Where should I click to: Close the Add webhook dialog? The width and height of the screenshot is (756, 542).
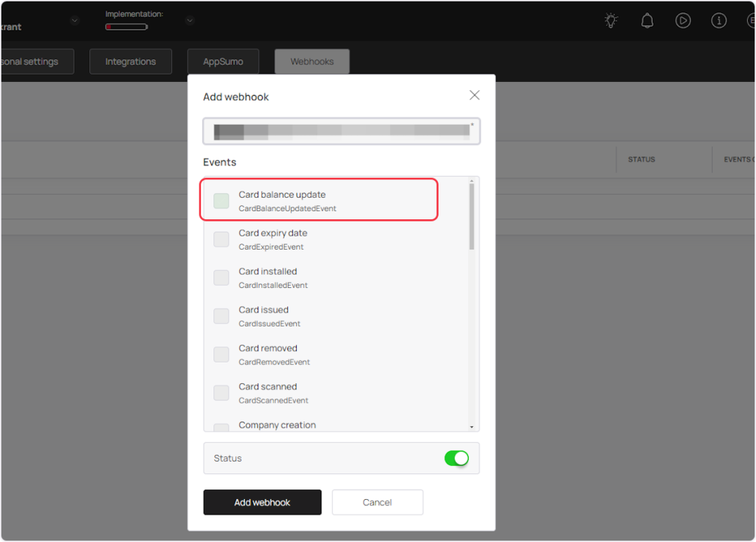click(474, 95)
